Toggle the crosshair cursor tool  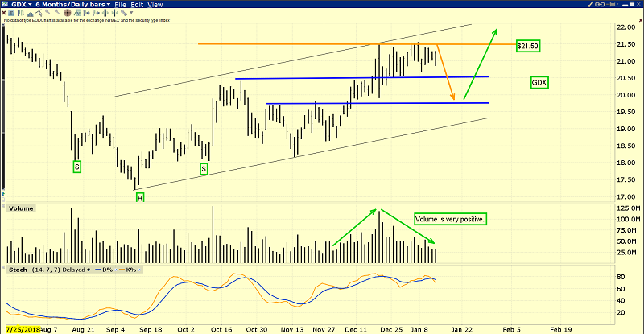point(68,13)
